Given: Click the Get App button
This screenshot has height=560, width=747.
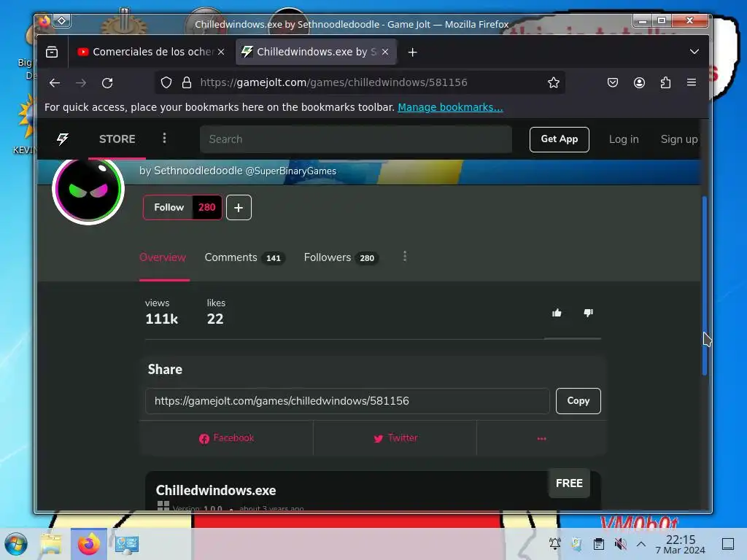Looking at the screenshot, I should pyautogui.click(x=560, y=139).
